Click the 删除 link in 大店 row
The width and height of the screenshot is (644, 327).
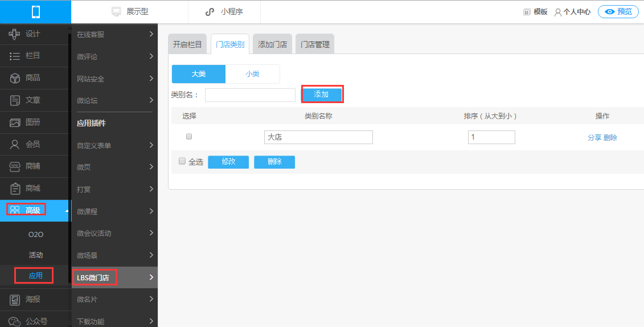pyautogui.click(x=610, y=138)
